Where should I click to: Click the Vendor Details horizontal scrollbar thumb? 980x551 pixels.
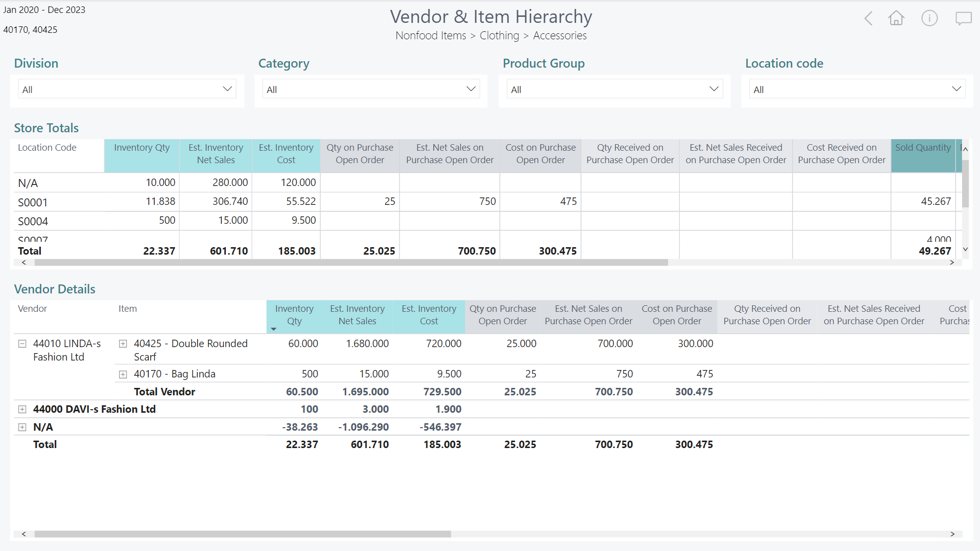(x=242, y=534)
